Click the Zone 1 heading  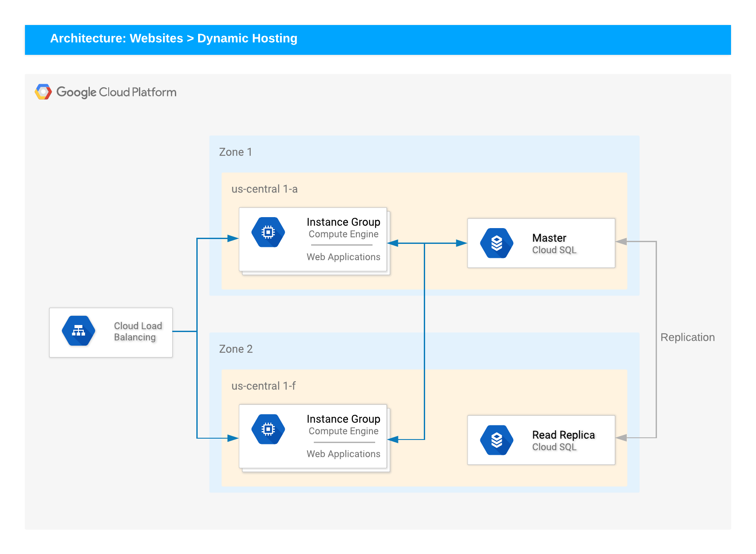[235, 152]
